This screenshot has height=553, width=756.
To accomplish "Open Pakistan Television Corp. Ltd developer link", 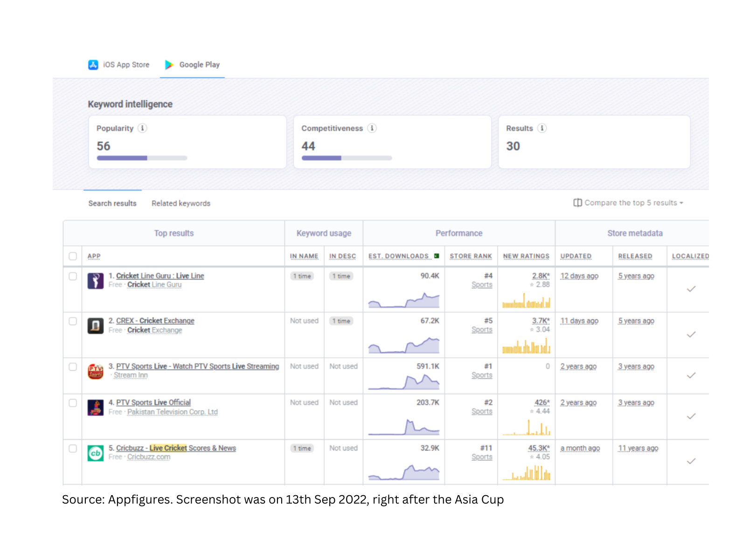I will click(172, 412).
